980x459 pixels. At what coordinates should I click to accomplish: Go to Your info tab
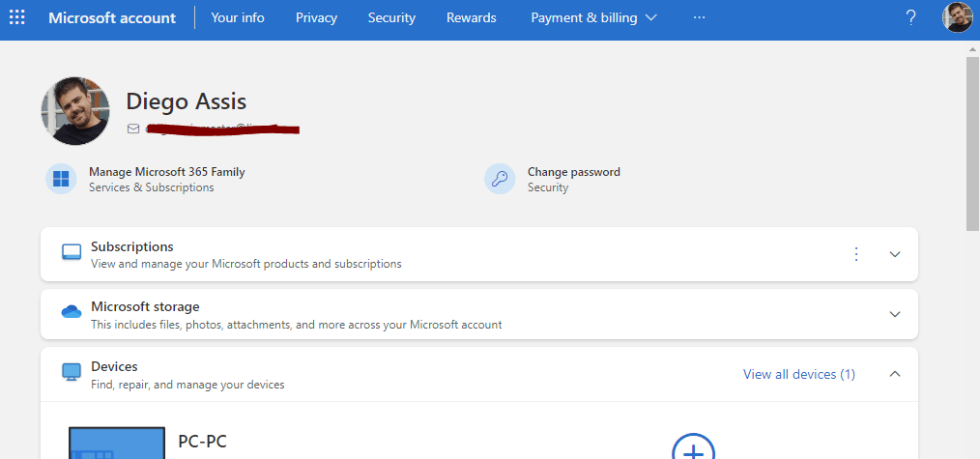click(x=238, y=18)
